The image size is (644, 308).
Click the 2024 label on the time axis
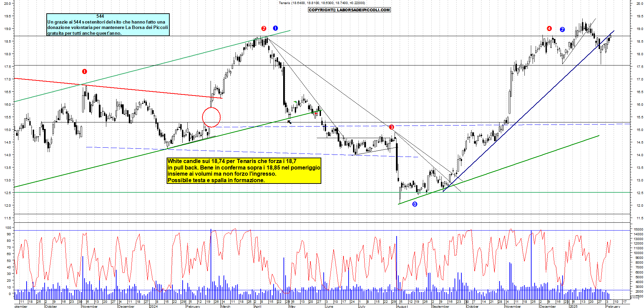coord(154,306)
